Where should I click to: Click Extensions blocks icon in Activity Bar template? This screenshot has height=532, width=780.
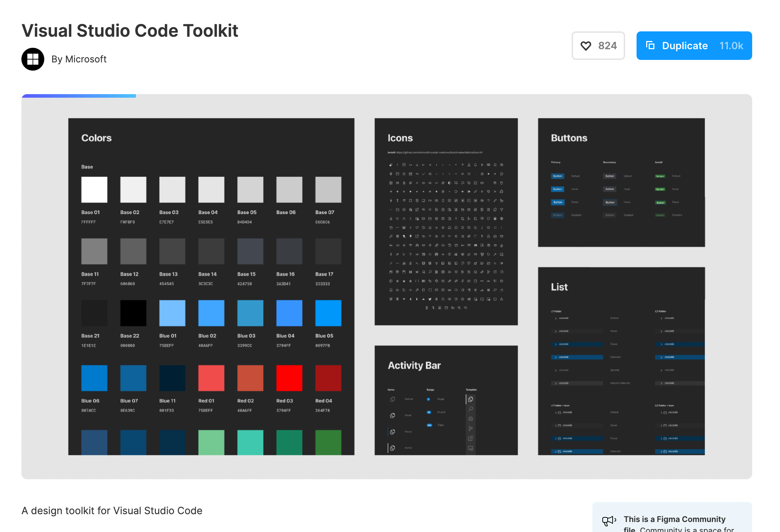(x=471, y=438)
